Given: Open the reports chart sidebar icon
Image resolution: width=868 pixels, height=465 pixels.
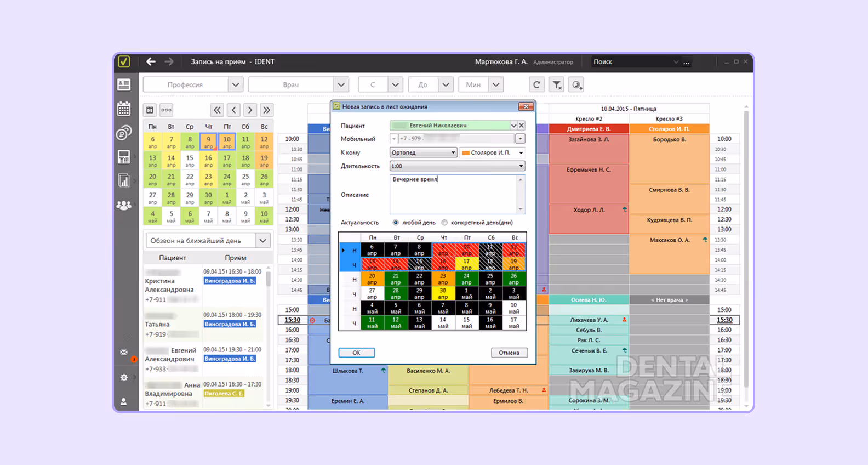Looking at the screenshot, I should [124, 180].
